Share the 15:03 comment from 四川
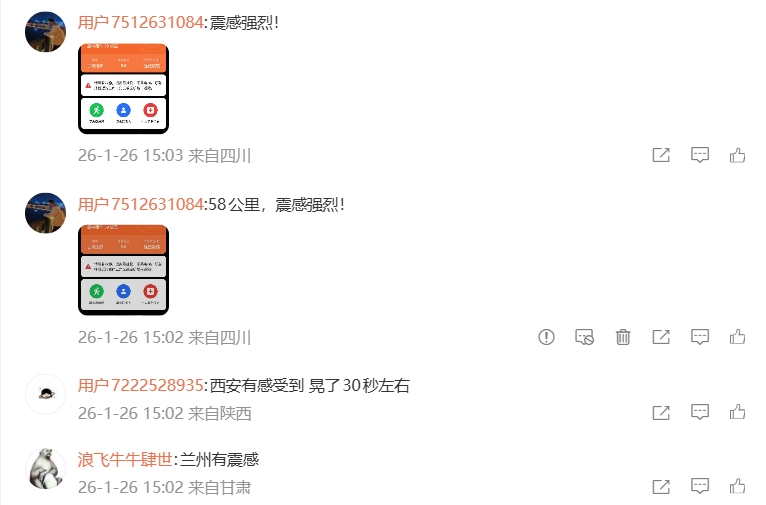The width and height of the screenshot is (766, 505). (661, 155)
